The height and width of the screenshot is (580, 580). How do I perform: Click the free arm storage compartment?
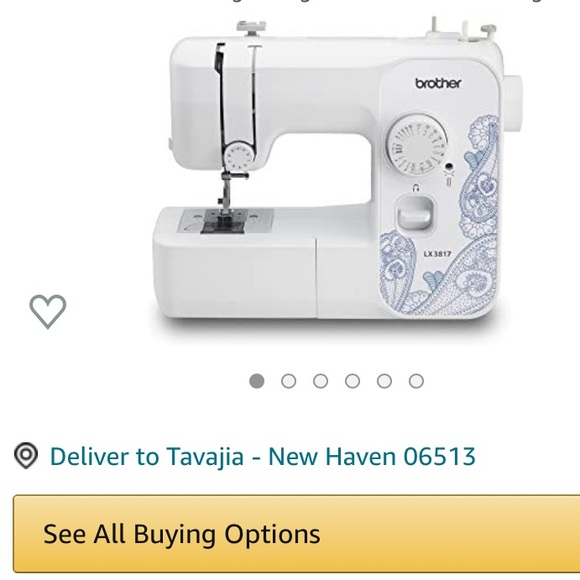pyautogui.click(x=235, y=277)
